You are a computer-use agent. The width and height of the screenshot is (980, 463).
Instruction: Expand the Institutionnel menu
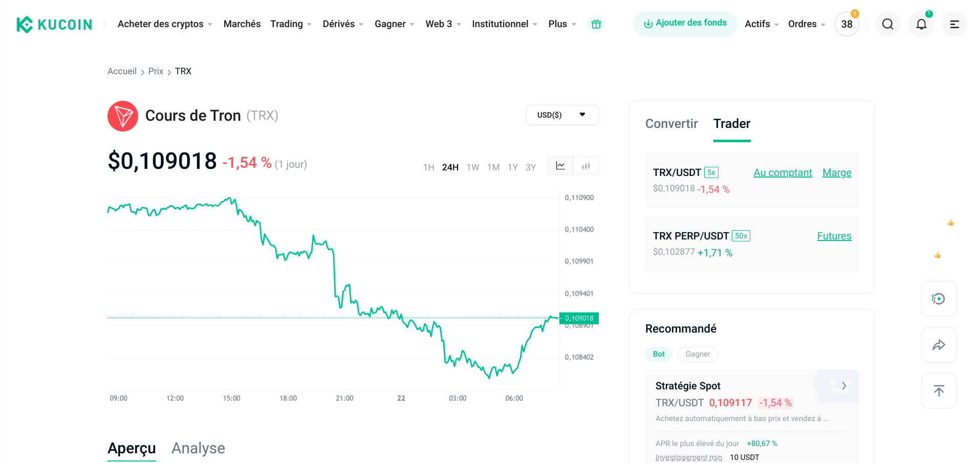pos(505,24)
